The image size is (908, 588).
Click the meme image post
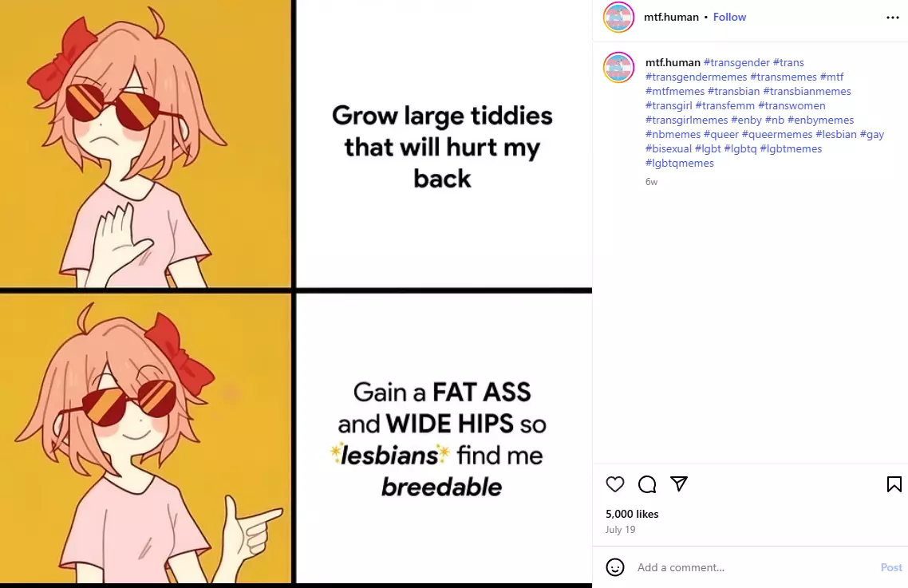pos(296,294)
